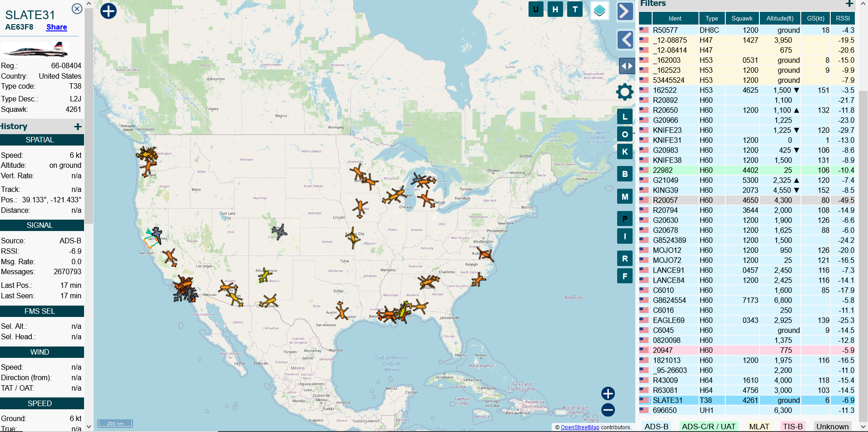The width and height of the screenshot is (868, 432).
Task: Click the ADS-B legend label
Action: click(656, 427)
